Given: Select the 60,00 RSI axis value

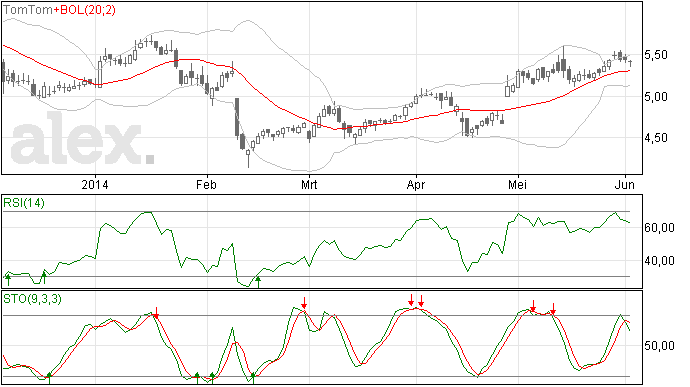Looking at the screenshot, I should click(659, 228).
